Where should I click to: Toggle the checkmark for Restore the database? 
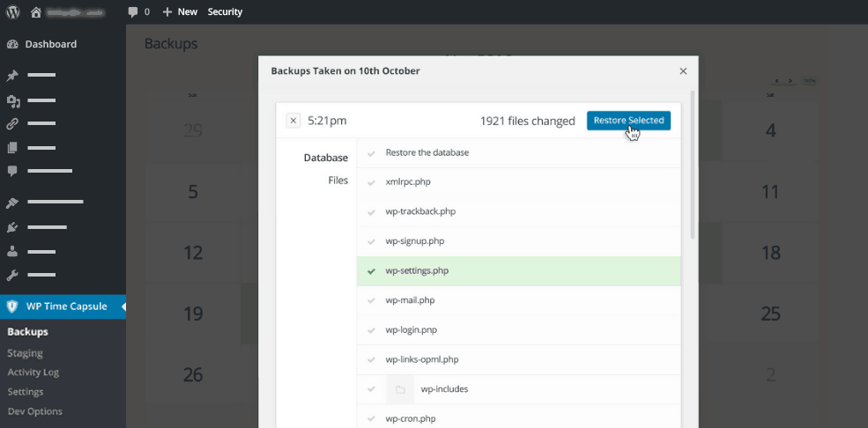pos(371,153)
